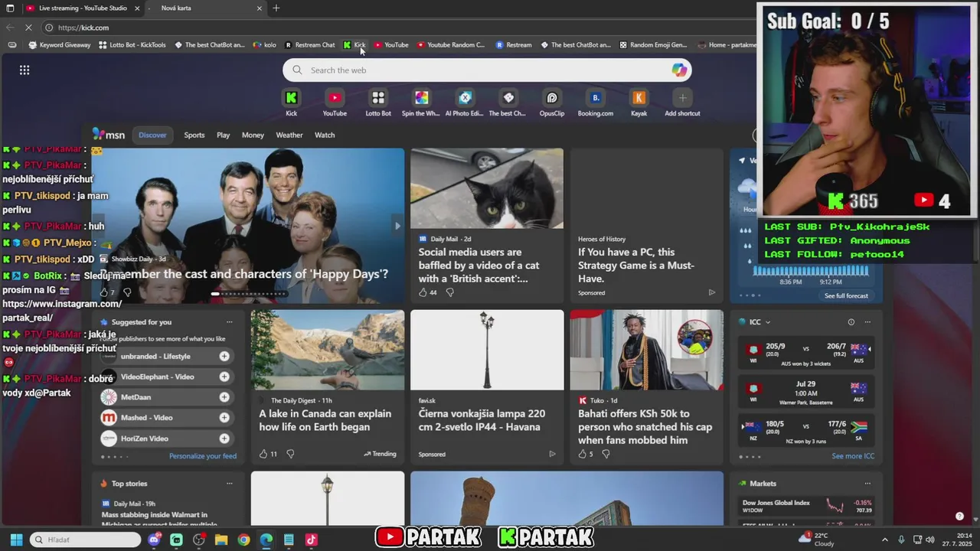The width and height of the screenshot is (980, 551).
Task: Follow VideoElephant - Video publisher
Action: pyautogui.click(x=224, y=377)
